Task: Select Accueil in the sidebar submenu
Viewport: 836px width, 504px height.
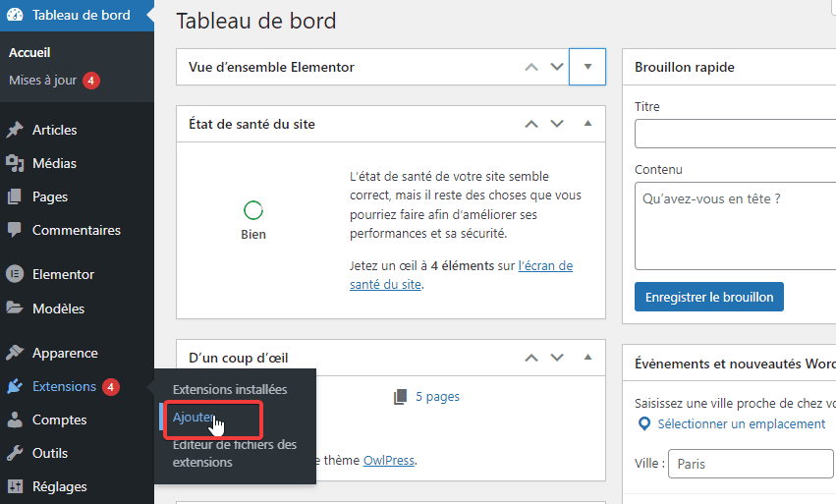Action: pos(29,52)
